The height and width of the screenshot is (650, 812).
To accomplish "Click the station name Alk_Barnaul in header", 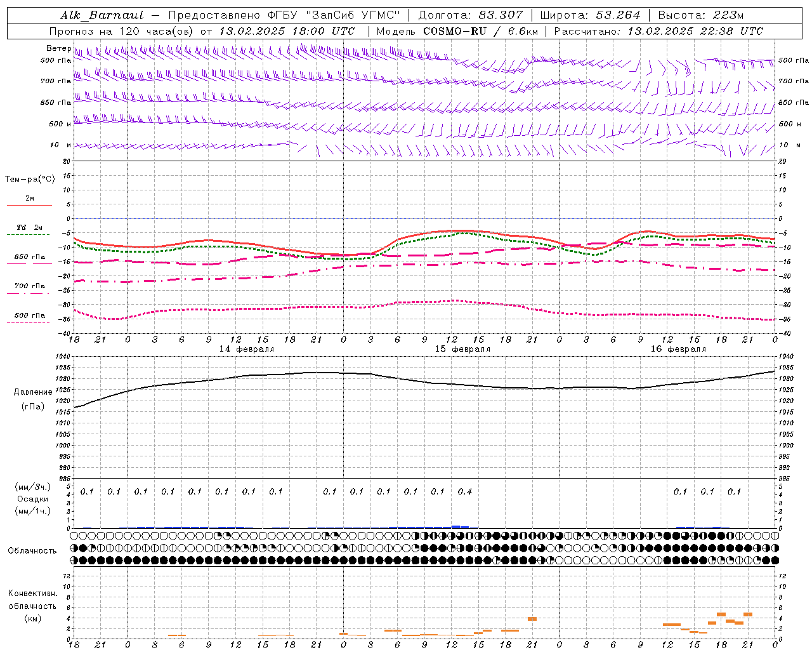I will coord(102,15).
